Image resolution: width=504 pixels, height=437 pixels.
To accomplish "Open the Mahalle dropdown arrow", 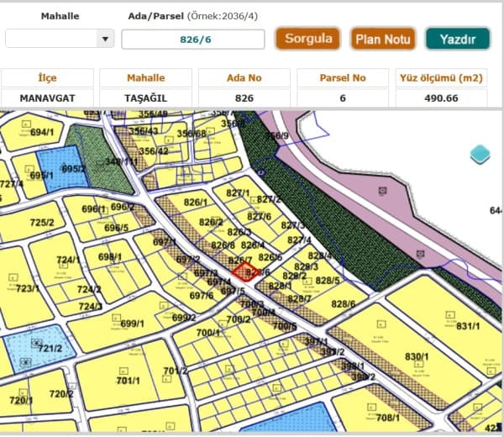I will [105, 39].
